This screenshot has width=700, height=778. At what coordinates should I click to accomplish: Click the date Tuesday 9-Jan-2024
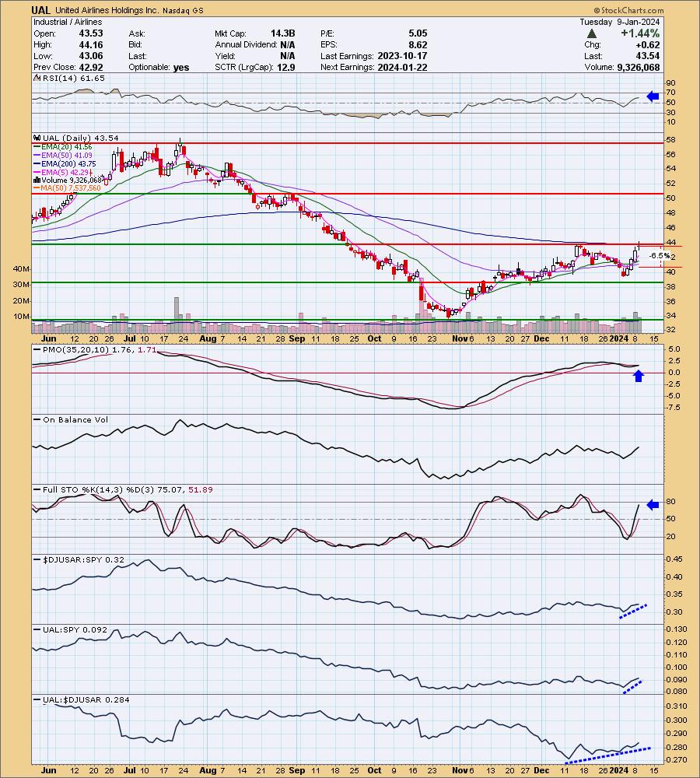click(620, 22)
